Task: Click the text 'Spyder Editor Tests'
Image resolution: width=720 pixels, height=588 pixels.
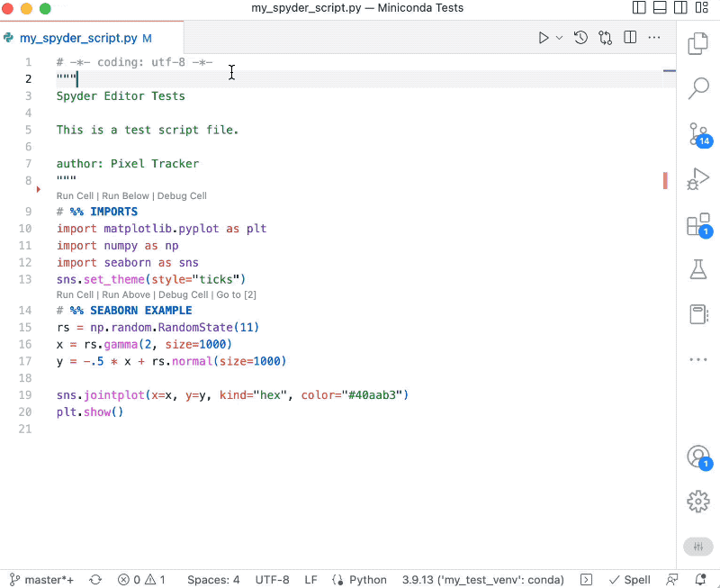Action: click(121, 96)
